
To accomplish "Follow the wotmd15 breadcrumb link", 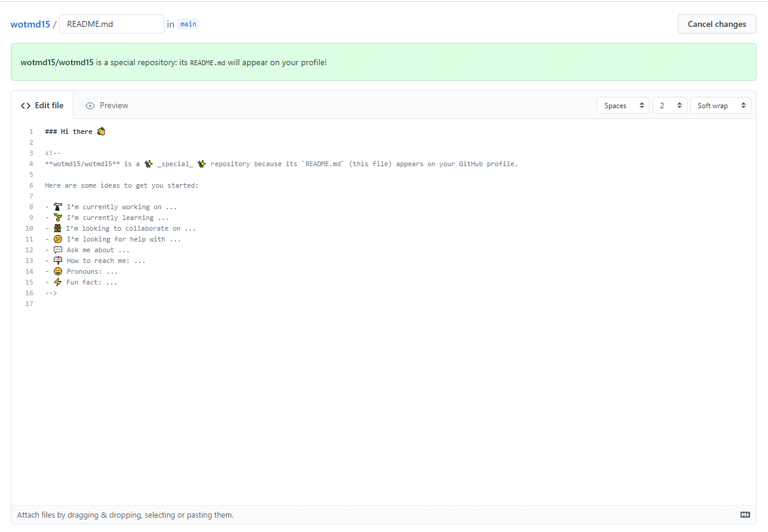I will pyautogui.click(x=30, y=24).
